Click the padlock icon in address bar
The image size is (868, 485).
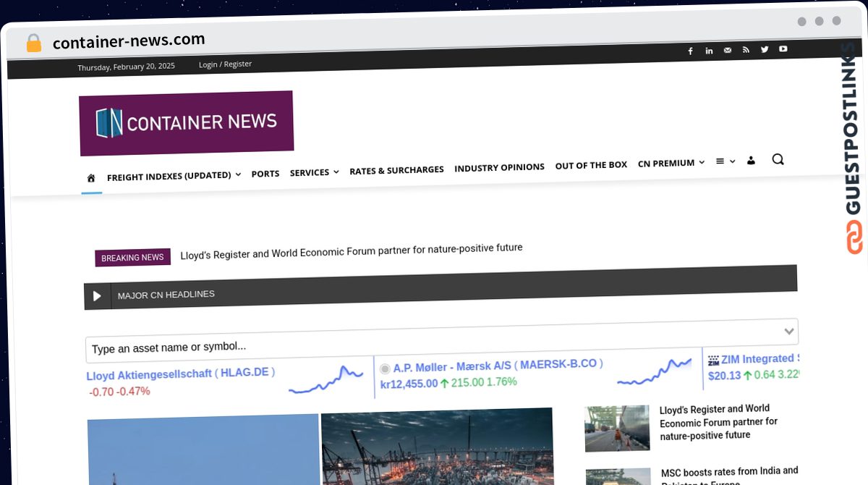click(x=33, y=43)
